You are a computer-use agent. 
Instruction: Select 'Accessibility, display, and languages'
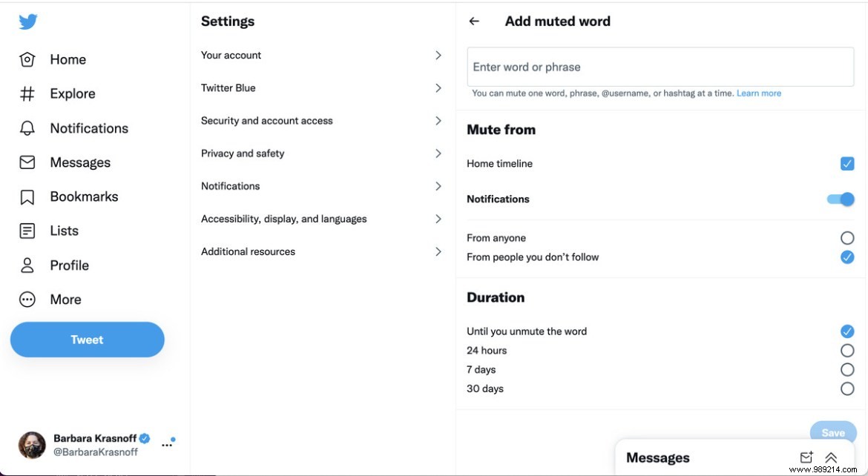319,219
